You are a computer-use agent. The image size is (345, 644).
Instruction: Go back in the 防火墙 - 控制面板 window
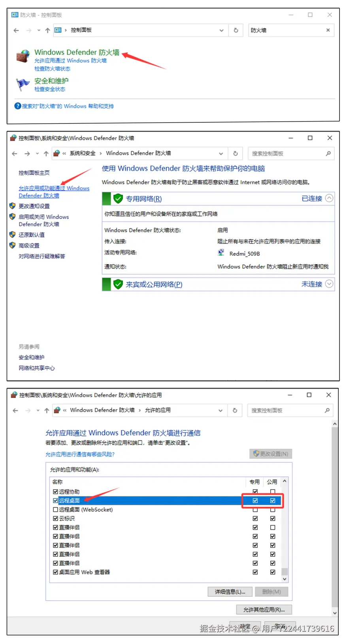(x=16, y=30)
